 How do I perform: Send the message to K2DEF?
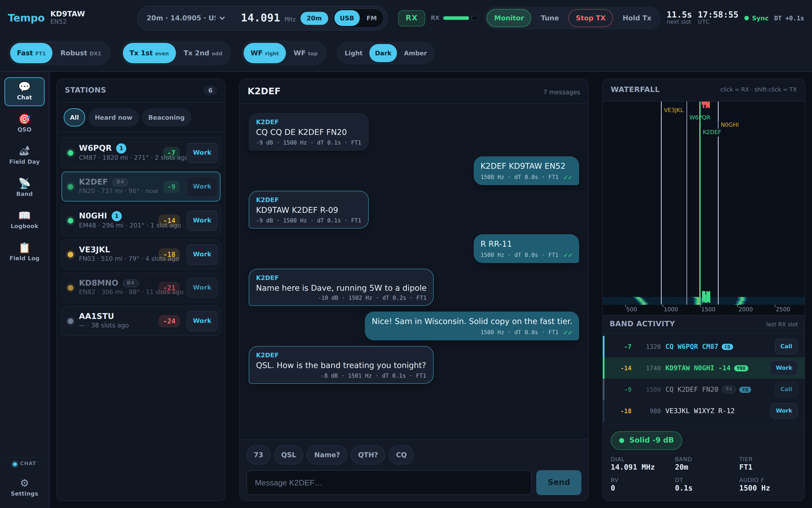[559, 483]
